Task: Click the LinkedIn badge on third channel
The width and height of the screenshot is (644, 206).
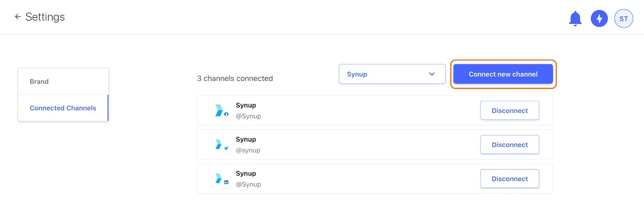Action: pyautogui.click(x=226, y=182)
